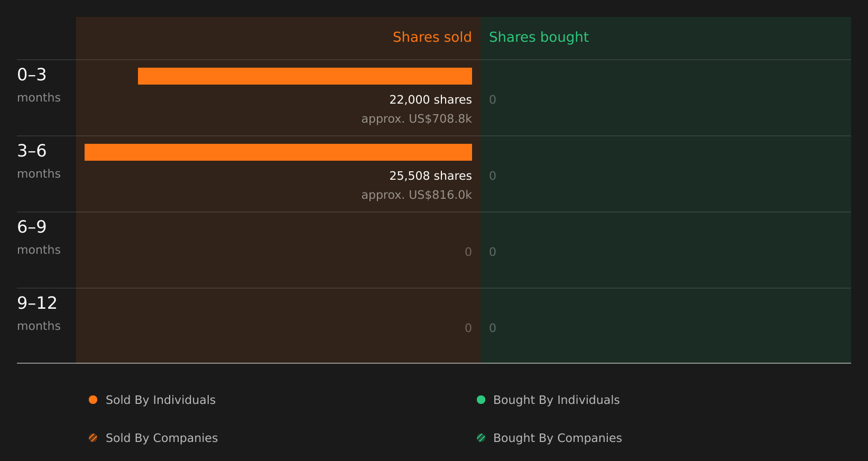Click the 25,508 shares value
The width and height of the screenshot is (868, 461).
pos(430,176)
